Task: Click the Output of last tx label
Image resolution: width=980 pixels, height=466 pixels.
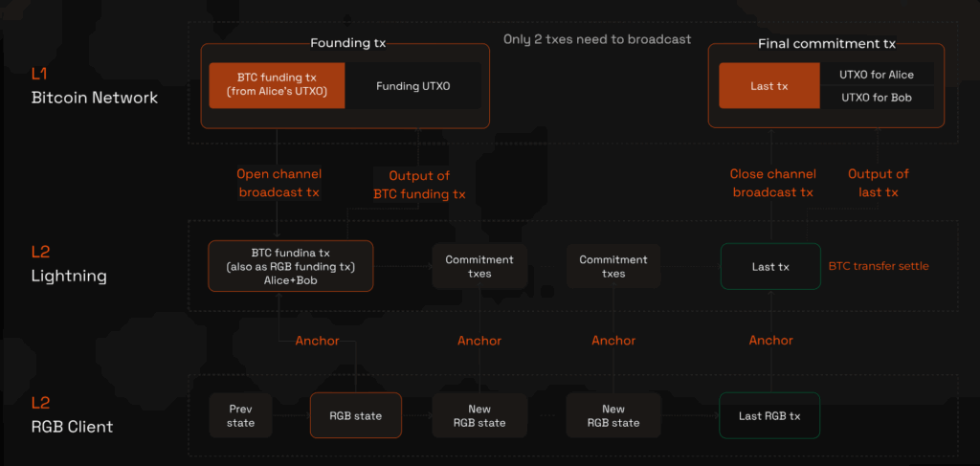Action: point(879,183)
